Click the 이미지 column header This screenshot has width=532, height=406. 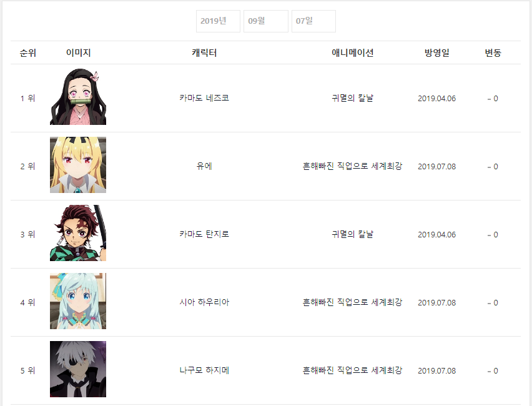(79, 52)
